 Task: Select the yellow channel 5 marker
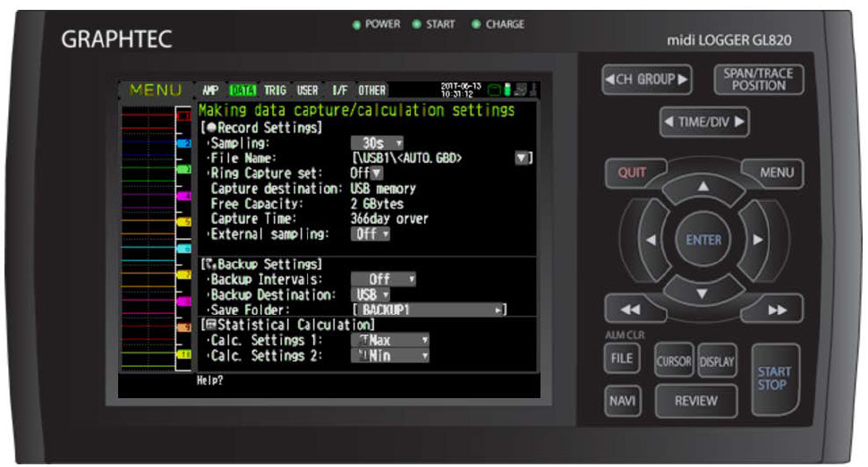(183, 222)
